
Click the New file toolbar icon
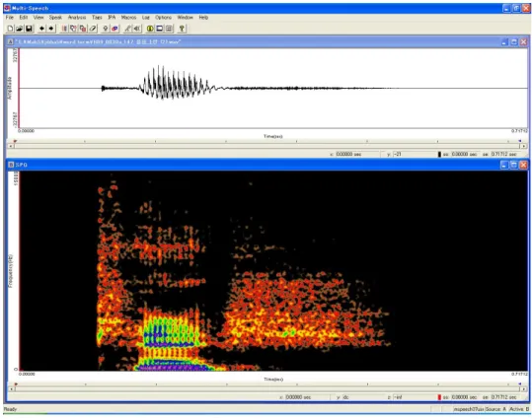pyautogui.click(x=10, y=29)
